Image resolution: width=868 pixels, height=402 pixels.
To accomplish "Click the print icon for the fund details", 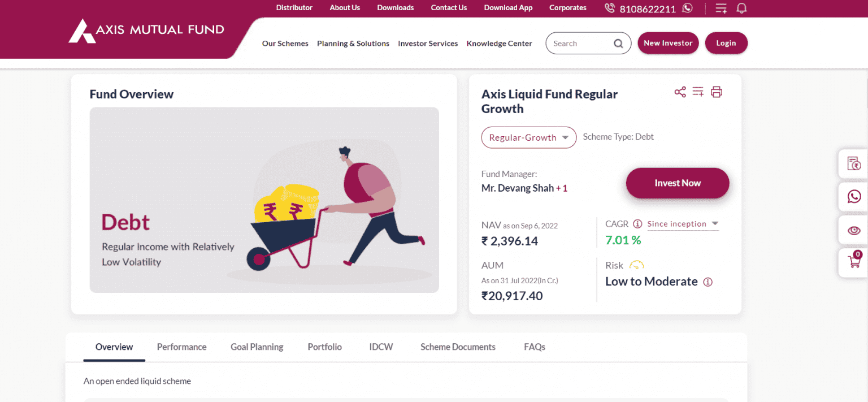I will pyautogui.click(x=717, y=92).
